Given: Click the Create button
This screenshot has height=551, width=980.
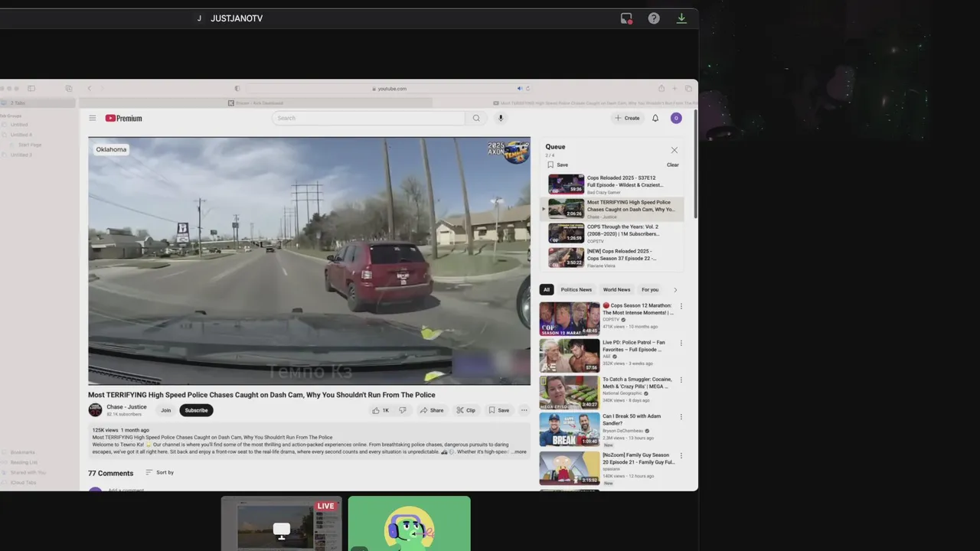Looking at the screenshot, I should coord(627,118).
